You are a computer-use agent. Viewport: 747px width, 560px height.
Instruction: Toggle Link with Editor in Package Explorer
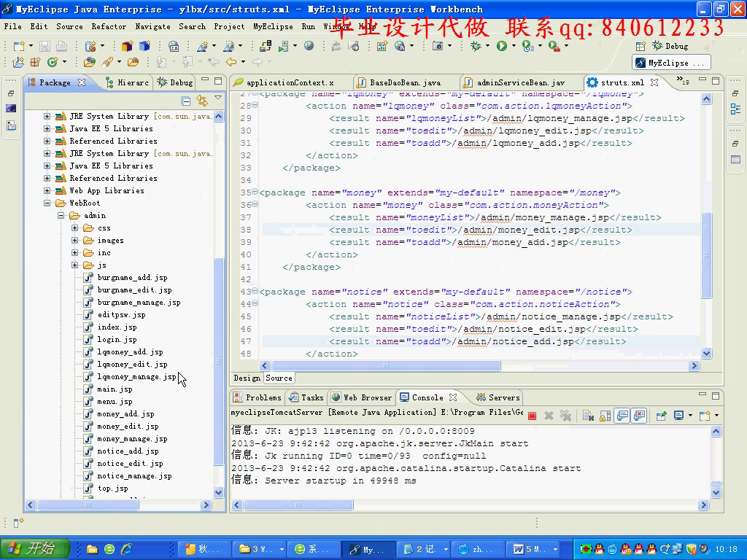point(202,101)
